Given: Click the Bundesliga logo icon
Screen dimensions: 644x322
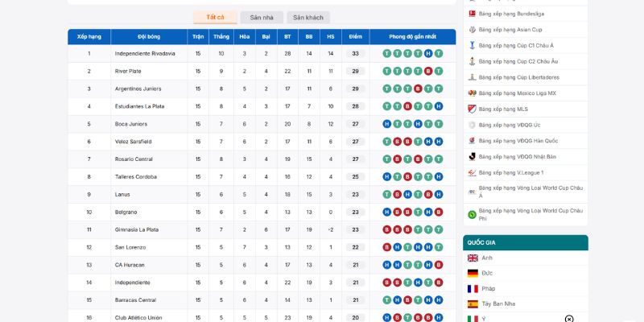Looking at the screenshot, I should point(472,14).
